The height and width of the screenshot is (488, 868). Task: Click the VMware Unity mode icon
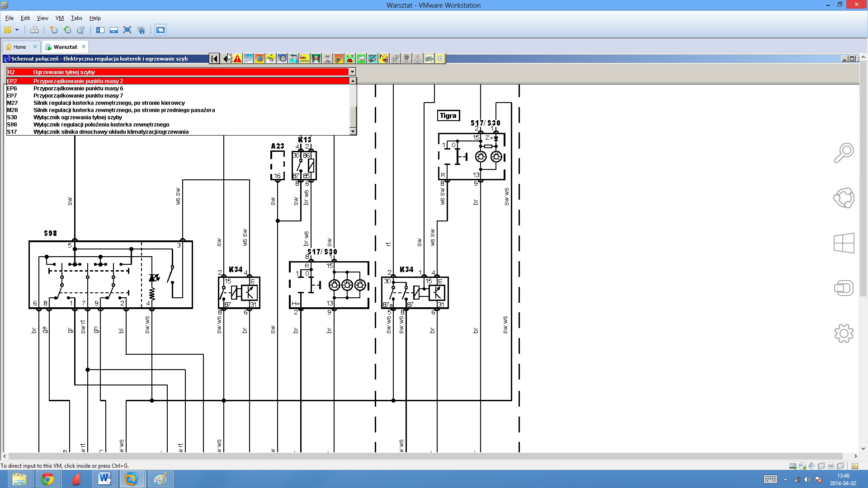click(141, 30)
